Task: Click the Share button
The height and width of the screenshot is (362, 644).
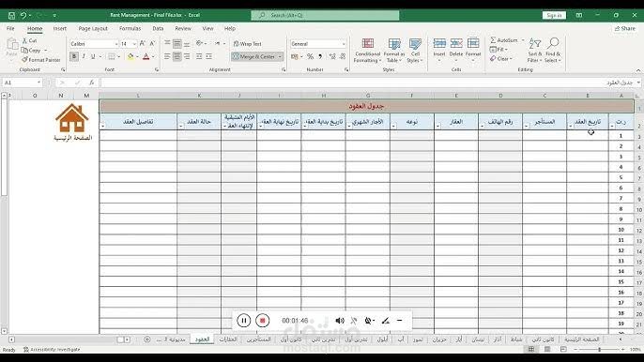Action: click(x=624, y=28)
